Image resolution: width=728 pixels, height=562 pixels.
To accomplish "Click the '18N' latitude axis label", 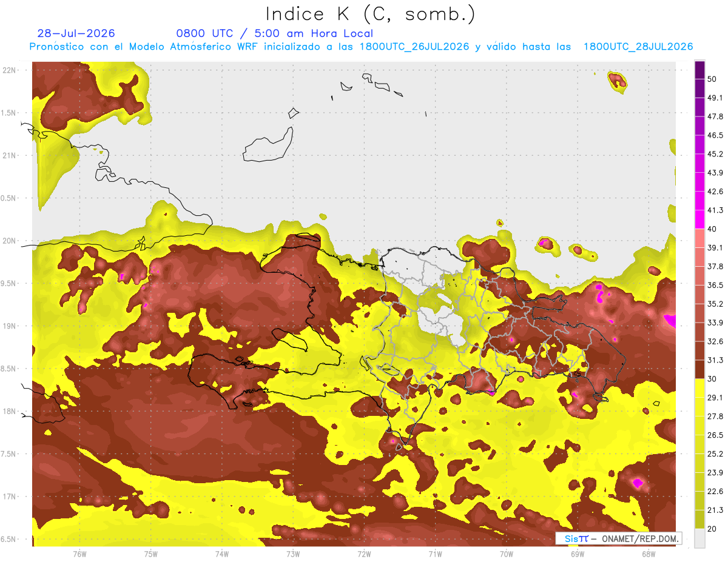I will click(x=10, y=411).
